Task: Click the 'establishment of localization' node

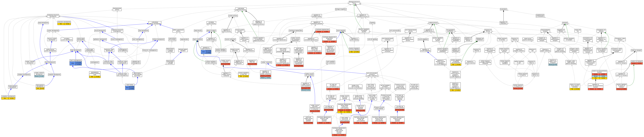Action: click(540, 16)
